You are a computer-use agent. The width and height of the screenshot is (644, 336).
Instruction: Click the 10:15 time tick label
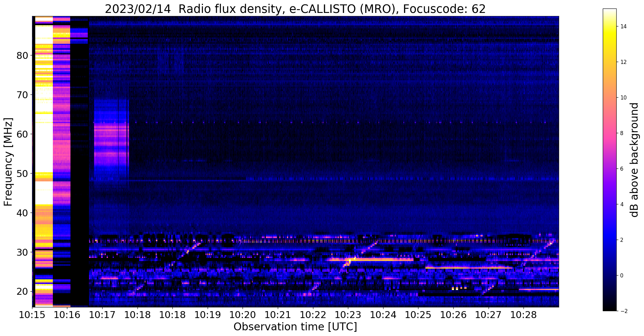pyautogui.click(x=32, y=315)
